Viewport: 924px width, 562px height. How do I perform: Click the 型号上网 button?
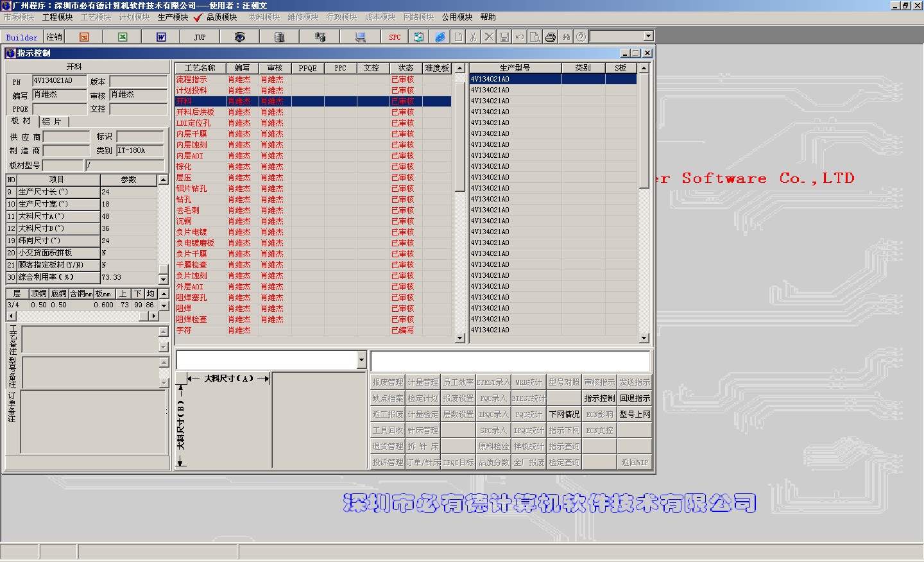coord(635,414)
